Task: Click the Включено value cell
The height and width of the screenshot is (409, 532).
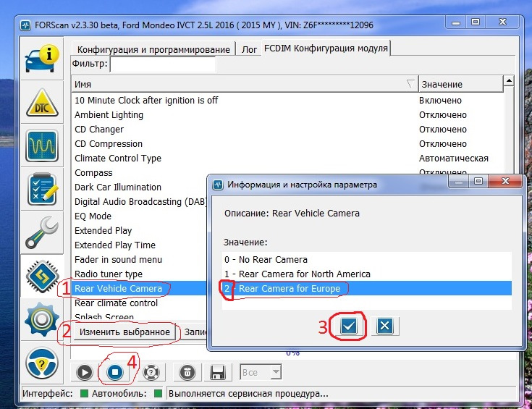Action: click(x=440, y=101)
